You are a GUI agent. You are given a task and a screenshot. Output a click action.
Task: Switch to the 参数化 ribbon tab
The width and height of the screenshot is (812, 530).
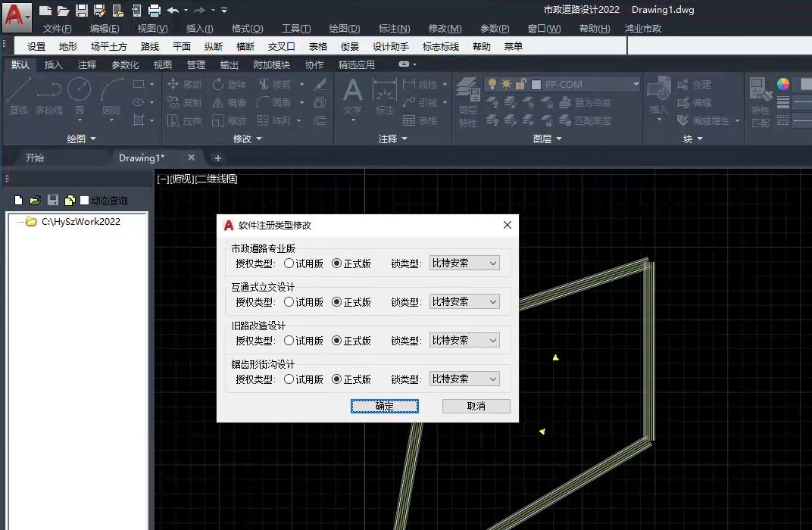pos(125,64)
